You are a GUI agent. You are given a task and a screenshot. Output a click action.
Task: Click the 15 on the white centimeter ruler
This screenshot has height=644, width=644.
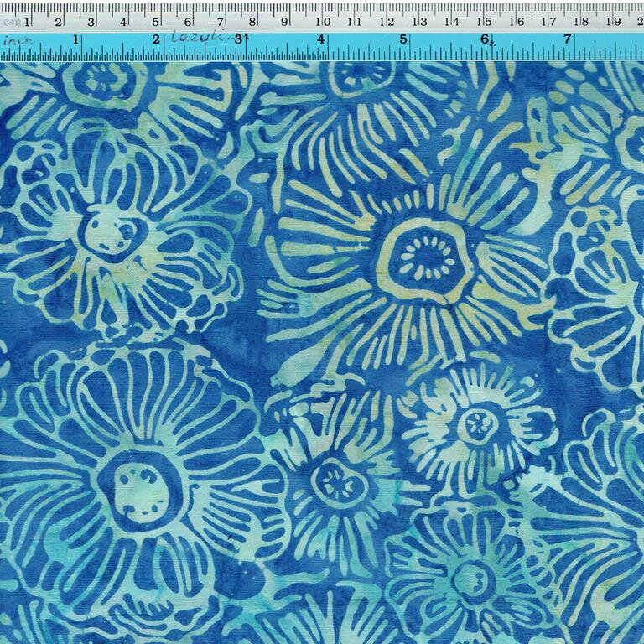[485, 22]
